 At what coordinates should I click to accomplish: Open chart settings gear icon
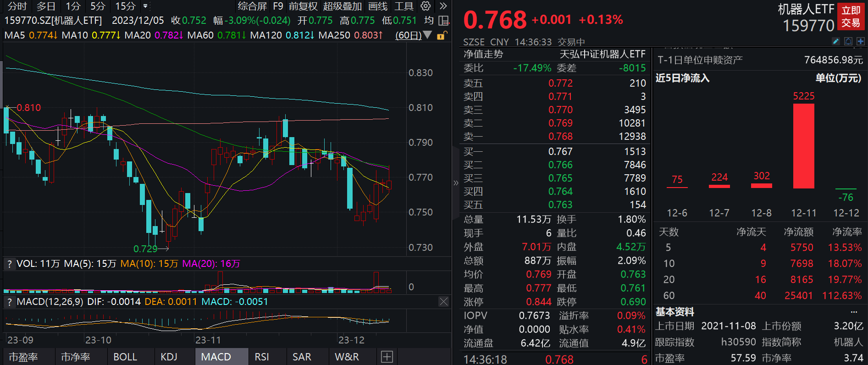pos(426,6)
